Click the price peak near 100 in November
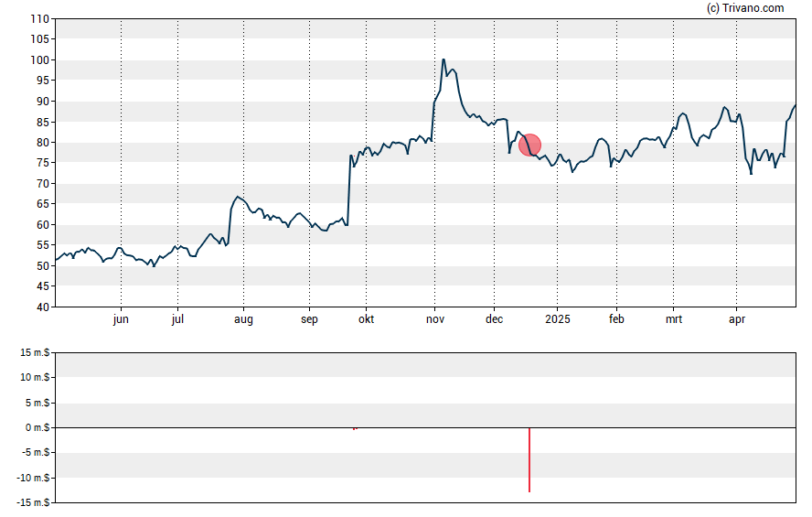Viewport: 812px width, 517px height. [x=443, y=60]
